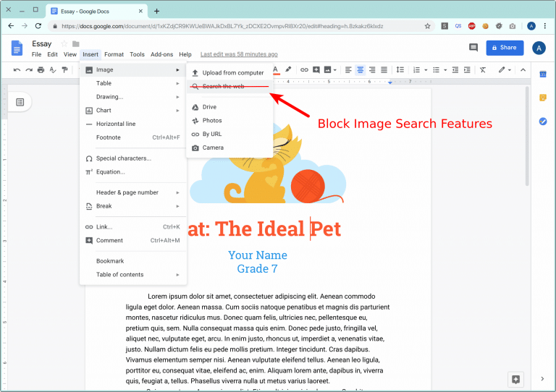The width and height of the screenshot is (556, 392).
Task: Hide the menus with the up chevron
Action: (x=523, y=69)
